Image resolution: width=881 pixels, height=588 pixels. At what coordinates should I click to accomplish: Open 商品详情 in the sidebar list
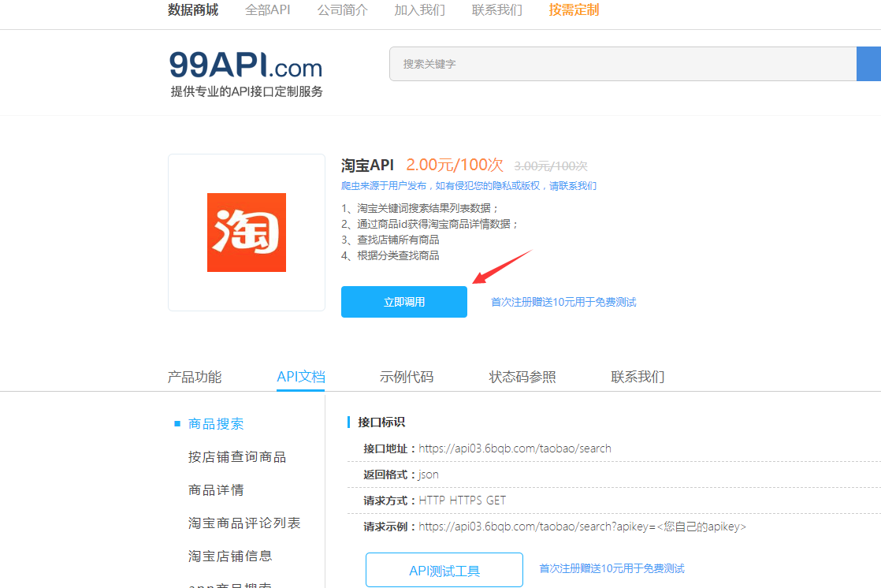point(216,490)
